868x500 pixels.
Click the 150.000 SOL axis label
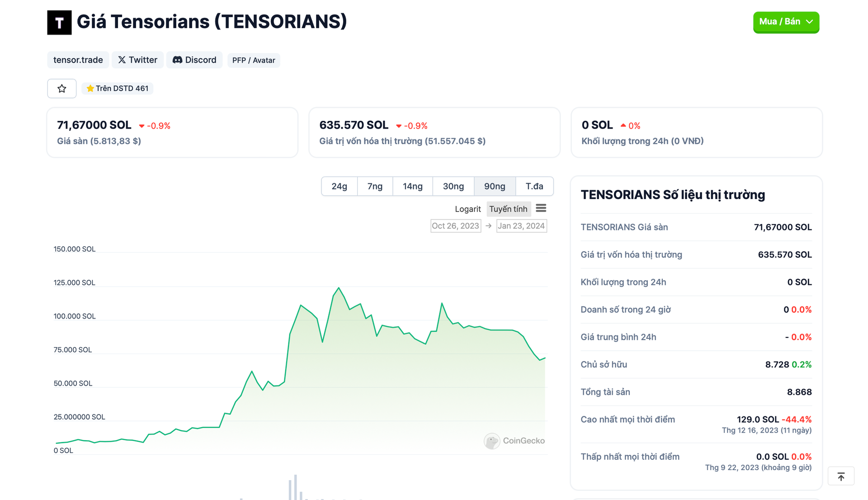tap(75, 249)
